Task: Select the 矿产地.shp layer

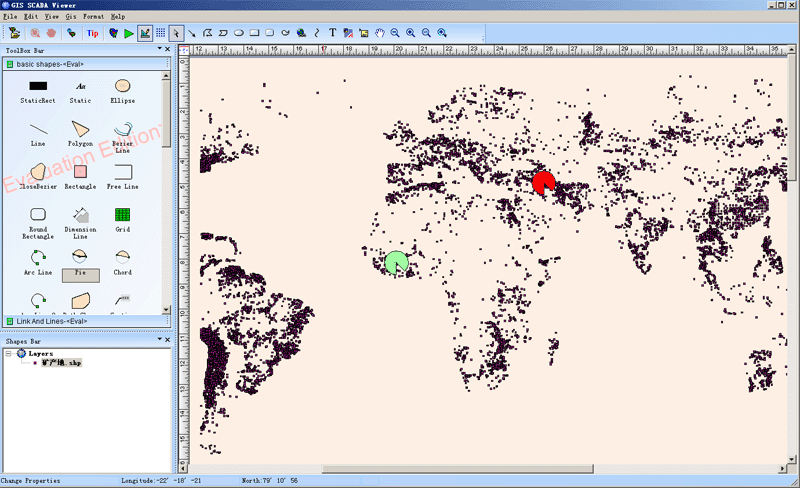Action: [x=60, y=363]
